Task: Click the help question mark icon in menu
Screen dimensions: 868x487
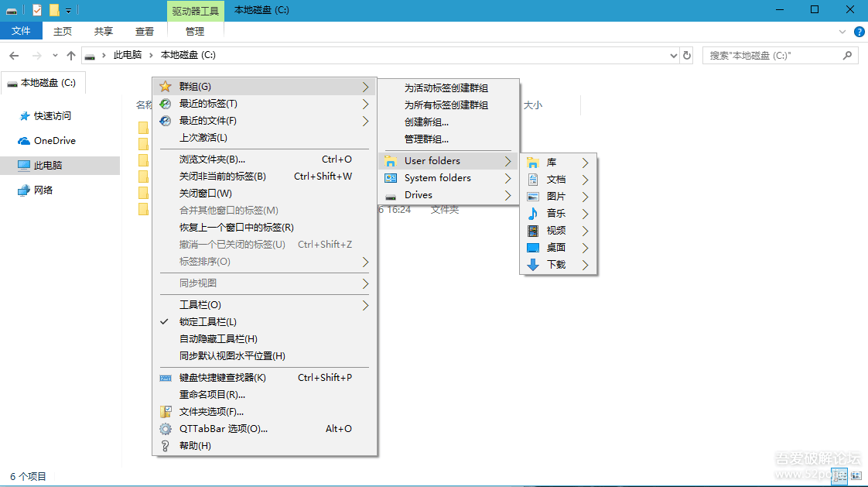Action: [165, 446]
